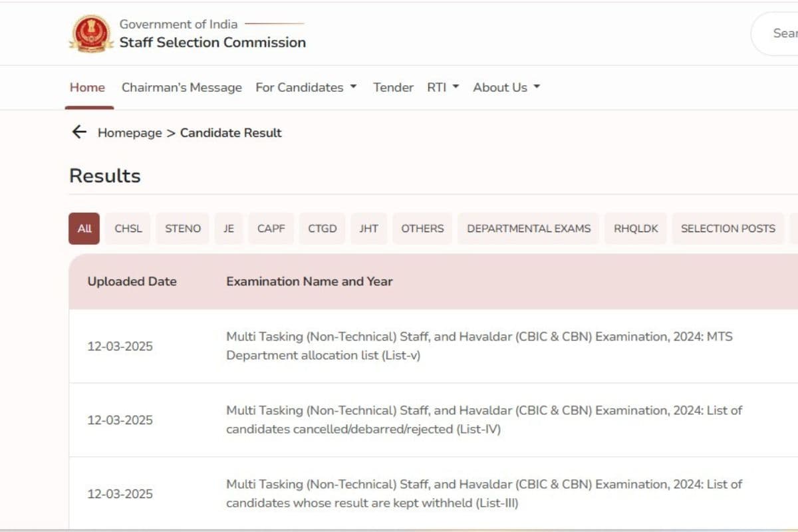Viewport: 798px width, 532px height.
Task: Select the SELECTION POSTS tab
Action: 728,228
